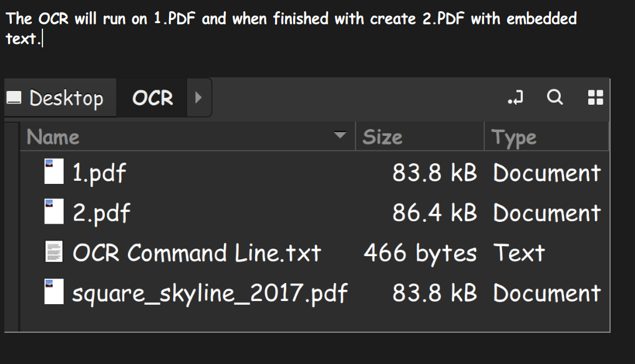Select the OCR path bar segment
Screen dimensions: 635x364
pyautogui.click(x=153, y=98)
